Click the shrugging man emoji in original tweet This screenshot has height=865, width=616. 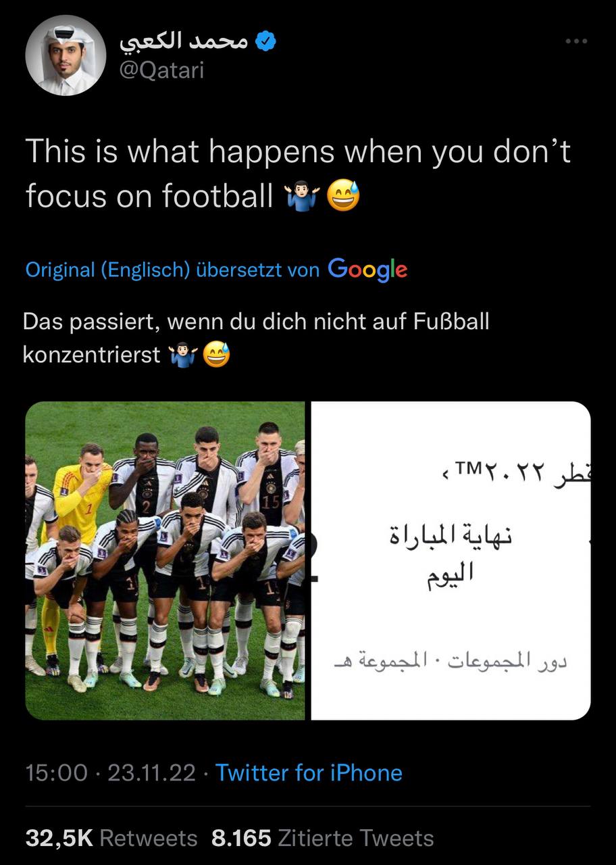(x=301, y=197)
